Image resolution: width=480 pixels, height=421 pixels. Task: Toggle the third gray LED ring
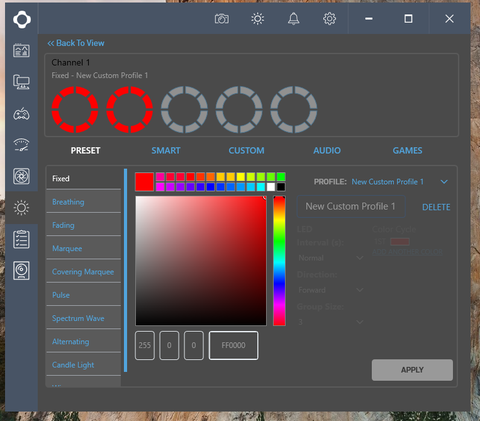tap(184, 109)
